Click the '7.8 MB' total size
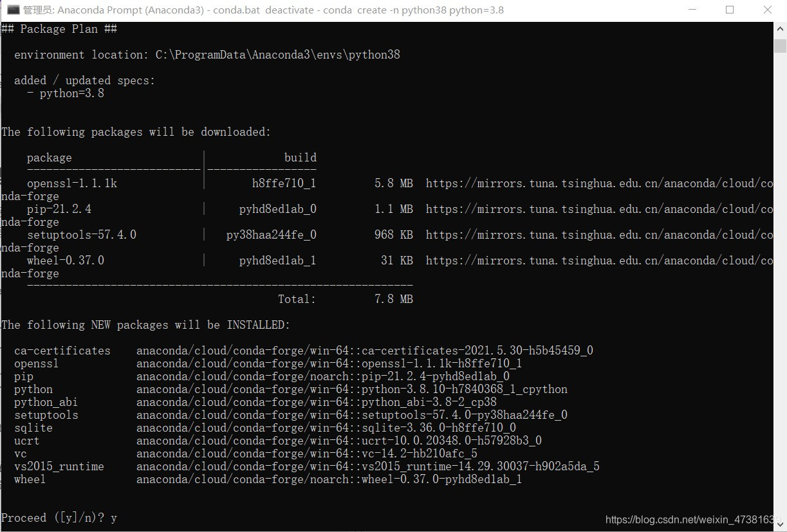 (x=394, y=299)
